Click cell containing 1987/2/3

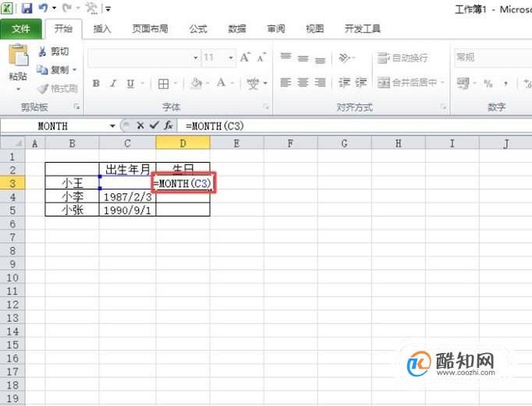tap(128, 196)
